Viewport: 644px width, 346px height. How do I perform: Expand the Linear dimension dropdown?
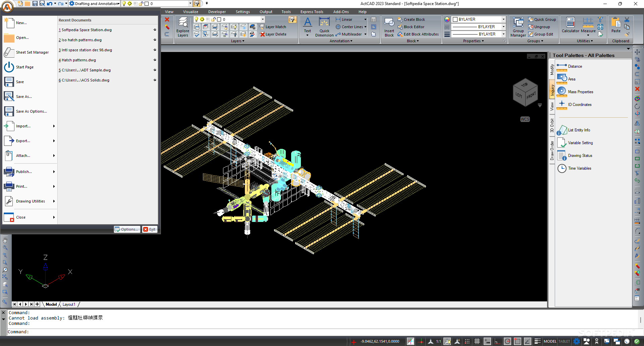[365, 19]
